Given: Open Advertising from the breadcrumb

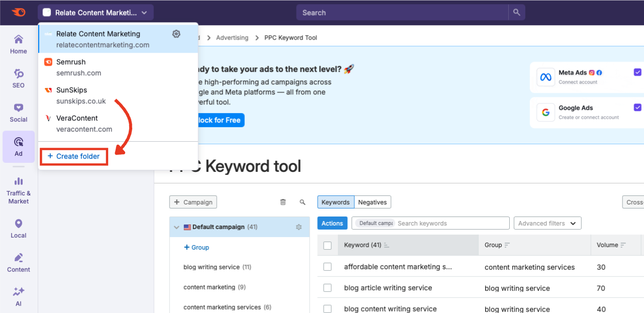Looking at the screenshot, I should pyautogui.click(x=232, y=37).
